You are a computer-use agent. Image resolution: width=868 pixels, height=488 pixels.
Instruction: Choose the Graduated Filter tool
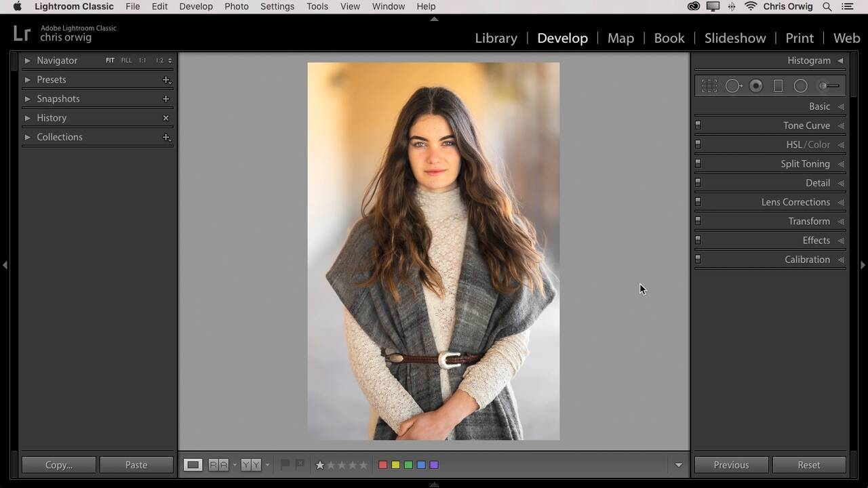(x=778, y=86)
